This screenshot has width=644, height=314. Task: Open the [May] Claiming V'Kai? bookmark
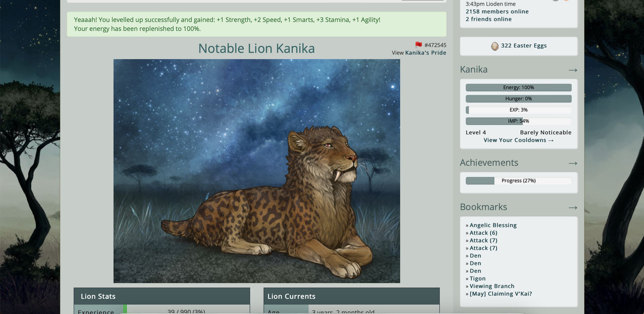[x=501, y=294]
